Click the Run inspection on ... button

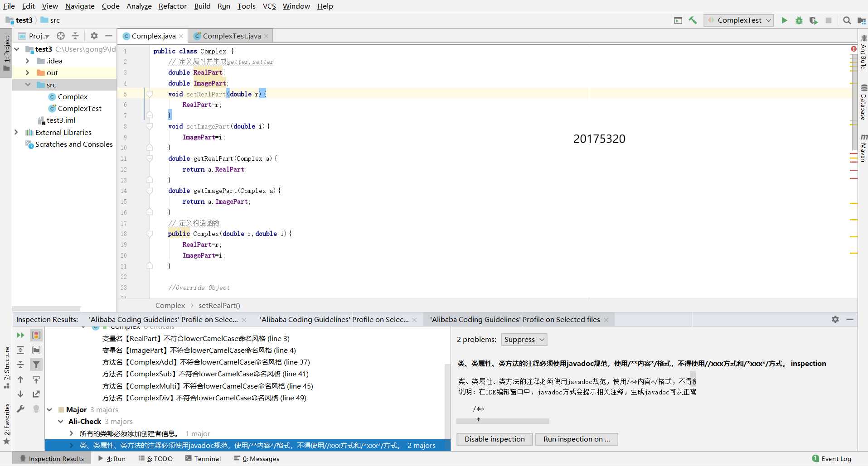pos(577,439)
